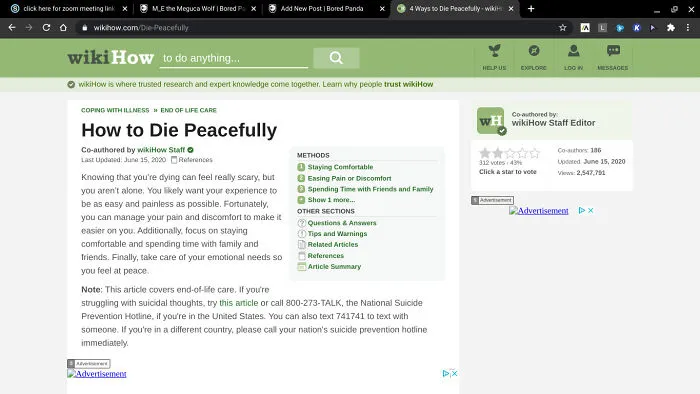
Task: Bookmark this page with the star icon
Action: click(562, 28)
